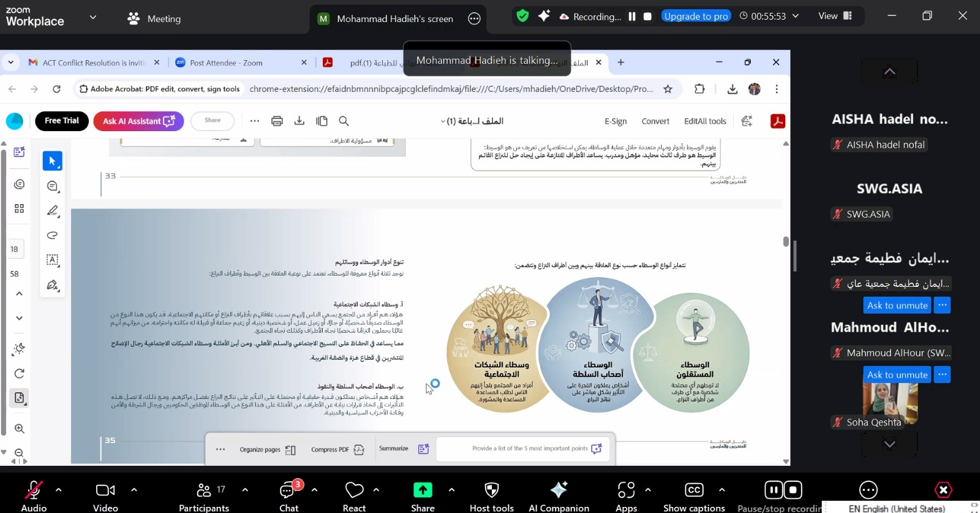The height and width of the screenshot is (513, 980).
Task: Open the Convert menu in Acrobat
Action: coord(655,121)
